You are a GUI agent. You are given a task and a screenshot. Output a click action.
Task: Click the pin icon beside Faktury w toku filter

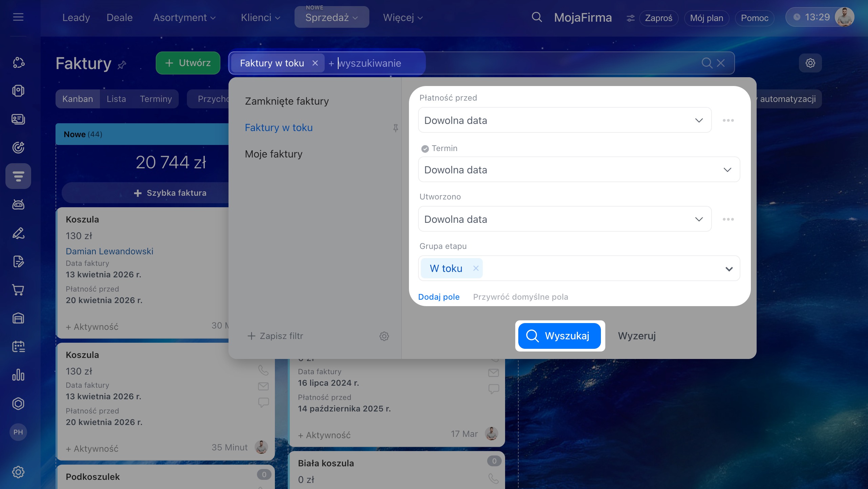[x=395, y=128]
